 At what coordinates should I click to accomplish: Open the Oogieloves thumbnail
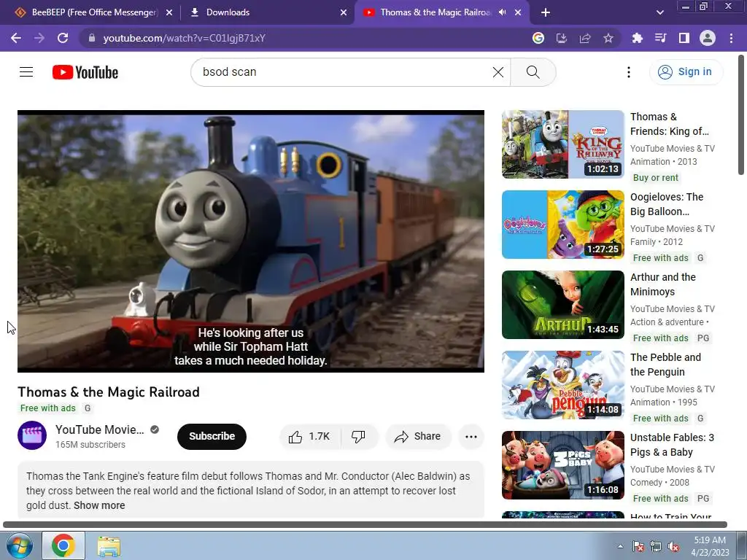562,225
